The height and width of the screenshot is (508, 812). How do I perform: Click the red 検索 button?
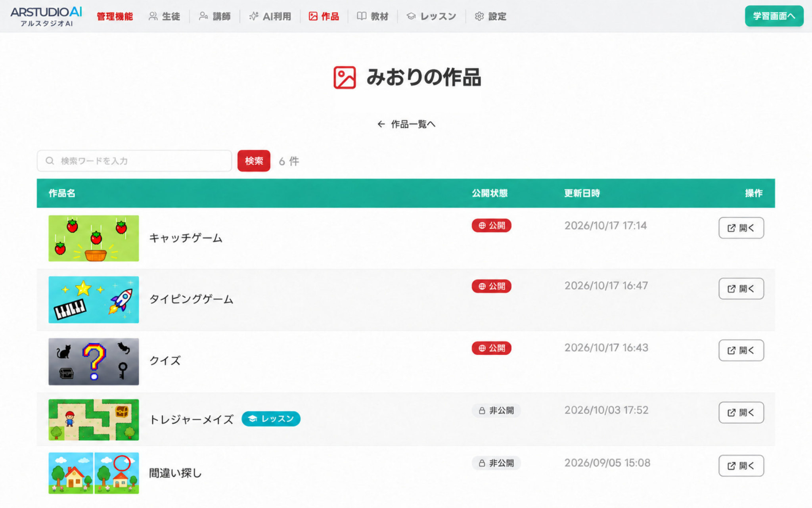pyautogui.click(x=254, y=161)
